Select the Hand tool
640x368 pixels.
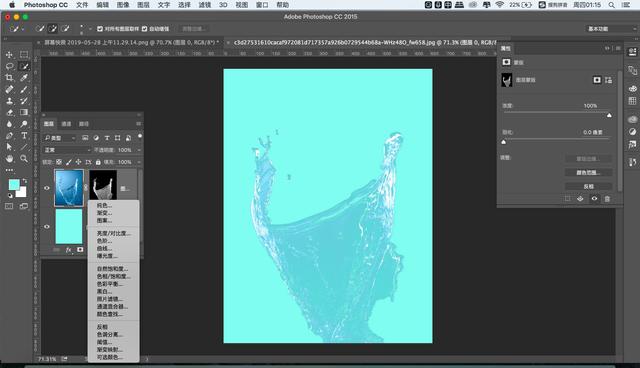point(9,159)
